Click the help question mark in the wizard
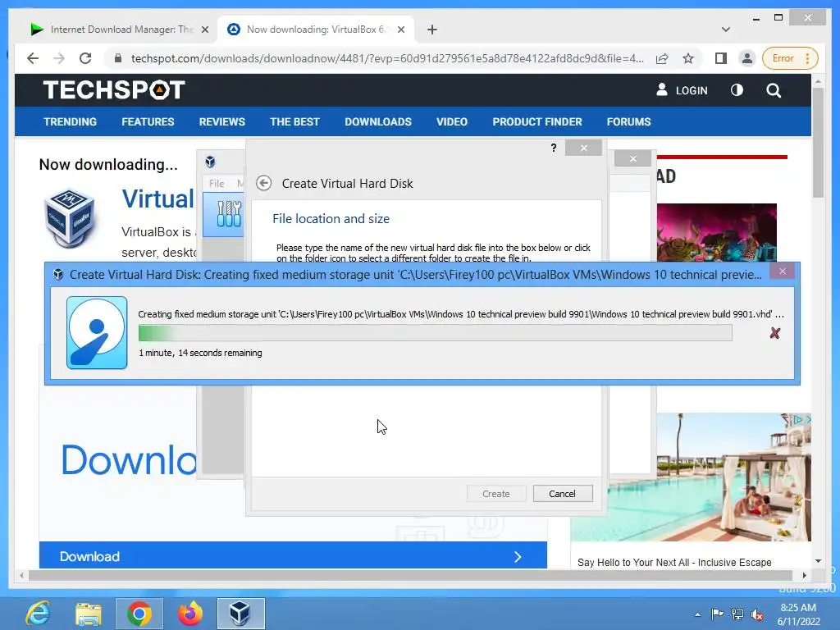 pyautogui.click(x=554, y=148)
